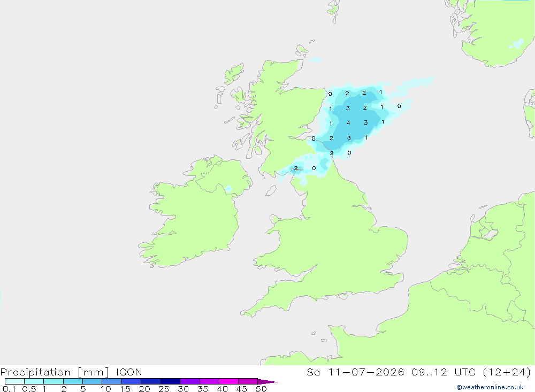Pick the 10–15 mm blue legend swatch

click(x=112, y=381)
